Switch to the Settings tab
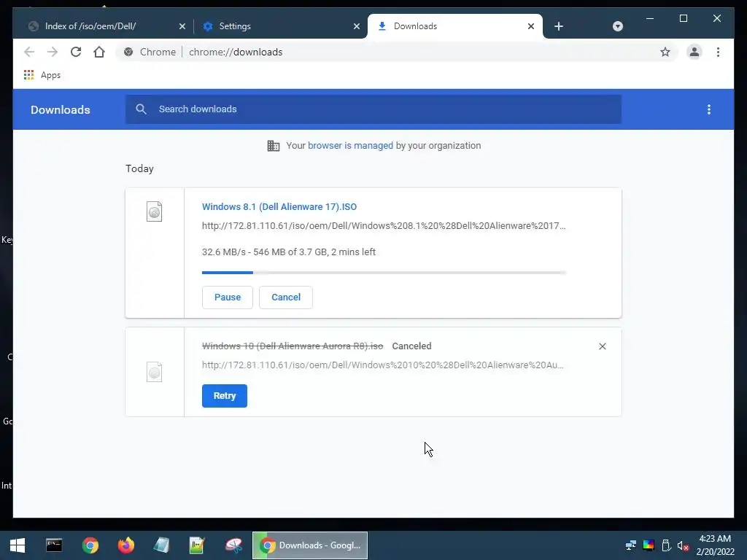747x560 pixels. [x=280, y=26]
